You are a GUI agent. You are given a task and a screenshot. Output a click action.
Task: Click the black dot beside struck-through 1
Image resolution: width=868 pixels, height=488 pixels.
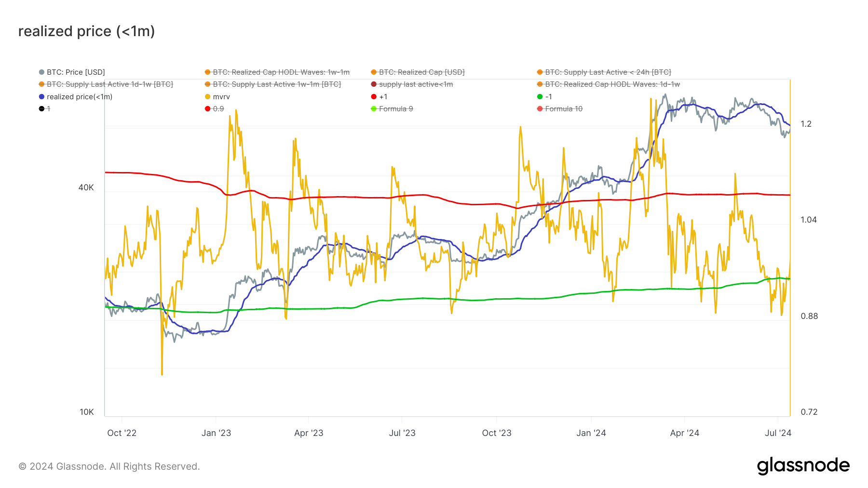[41, 109]
